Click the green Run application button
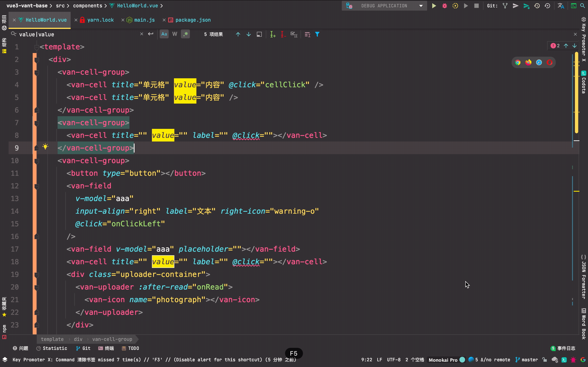588x367 pixels. coord(434,6)
